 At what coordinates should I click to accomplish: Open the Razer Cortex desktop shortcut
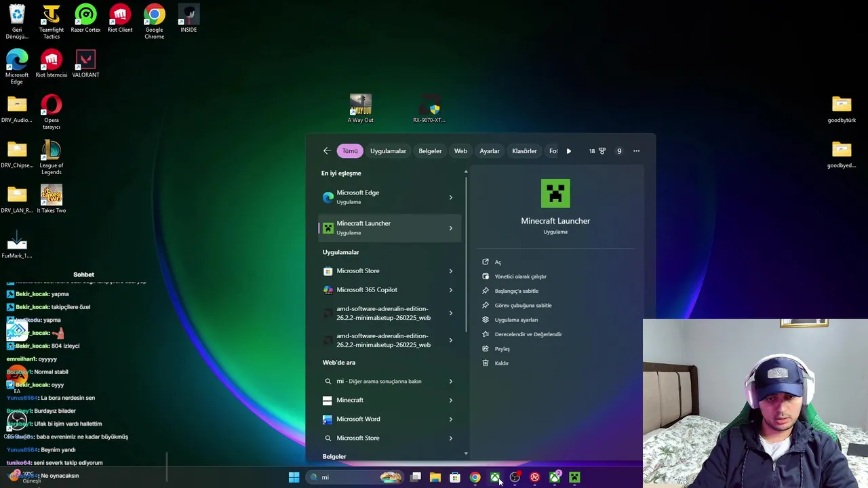tap(85, 18)
